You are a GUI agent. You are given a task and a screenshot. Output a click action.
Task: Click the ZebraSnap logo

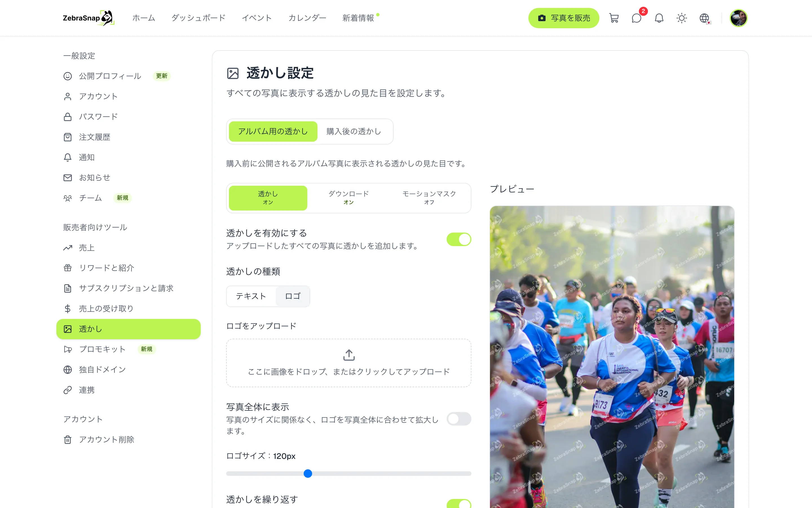[x=89, y=18]
